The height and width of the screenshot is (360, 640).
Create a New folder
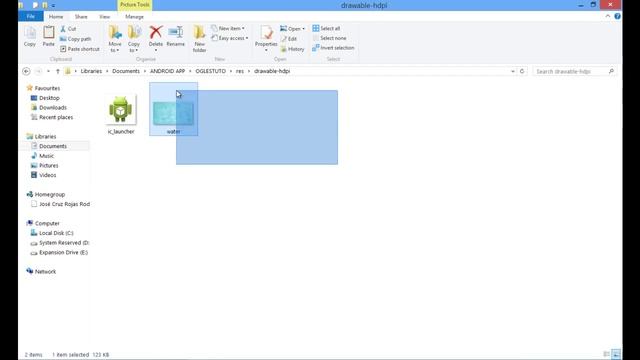(199, 39)
